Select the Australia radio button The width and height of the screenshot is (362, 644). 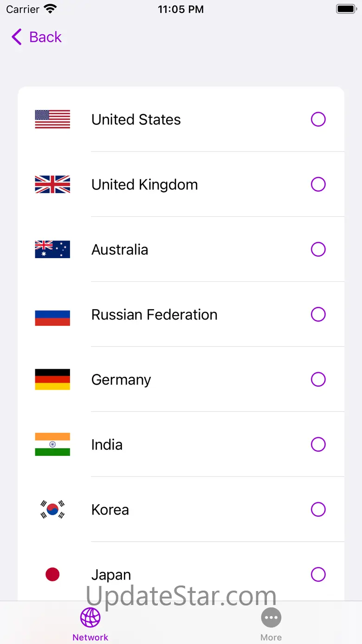(x=318, y=249)
